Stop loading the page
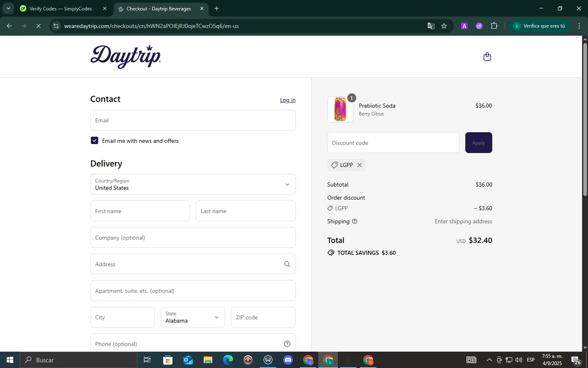The width and height of the screenshot is (588, 368). 38,26
